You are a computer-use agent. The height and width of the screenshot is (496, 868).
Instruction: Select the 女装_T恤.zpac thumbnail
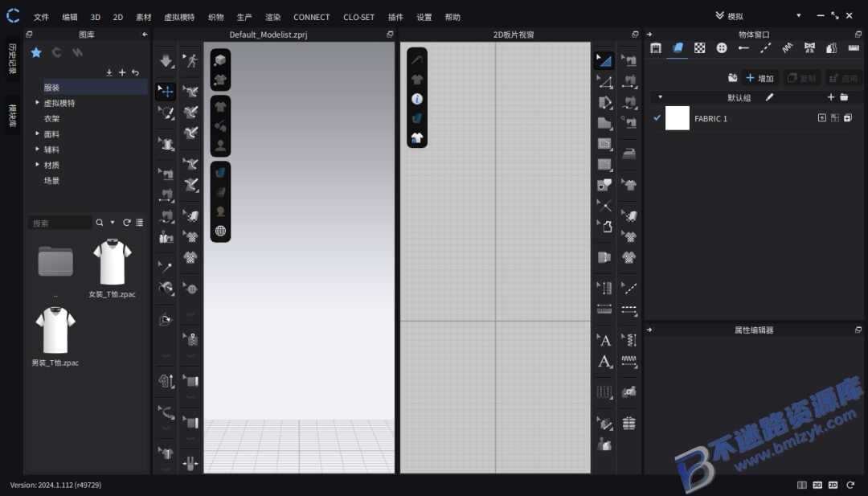[113, 262]
